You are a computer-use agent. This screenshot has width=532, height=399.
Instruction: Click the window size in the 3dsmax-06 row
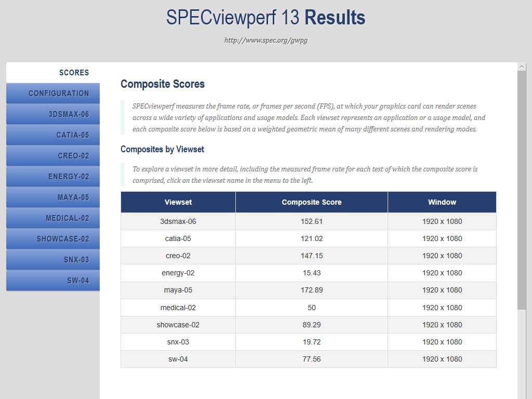442,221
